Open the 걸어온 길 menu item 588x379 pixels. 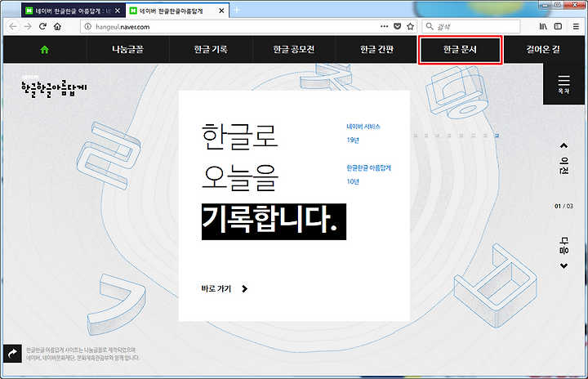543,49
